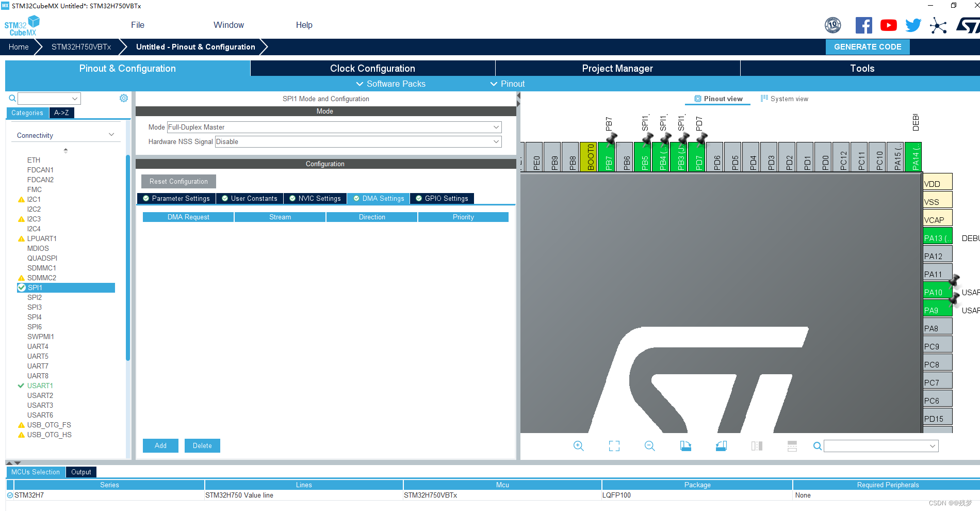
Task: Click the STM32CubeMX logo
Action: 22,26
